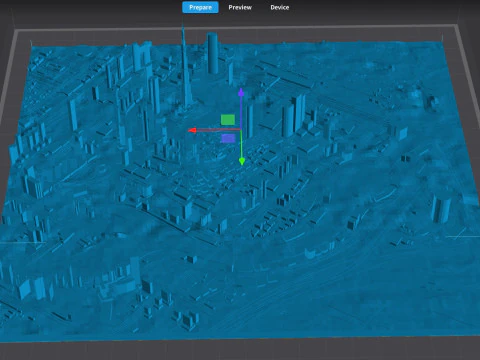Open the Prepare tab

point(200,7)
